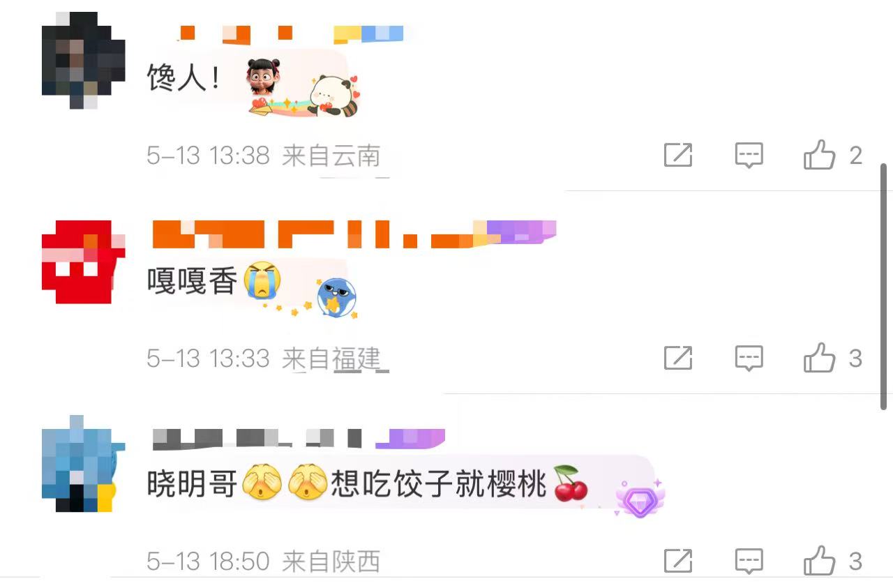This screenshot has height=588, width=893.
Task: Like the "嘎嘎香" comment from 福建
Action: coord(820,357)
